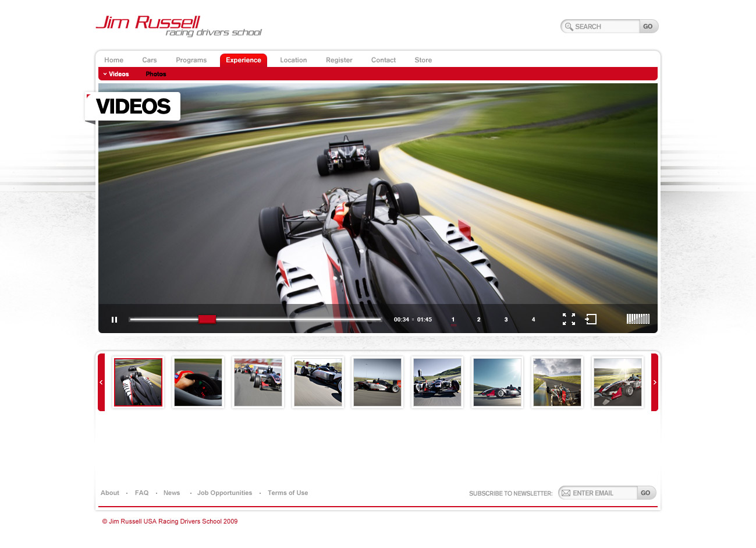
Task: Click the envelope icon in newsletter field
Action: tap(566, 493)
